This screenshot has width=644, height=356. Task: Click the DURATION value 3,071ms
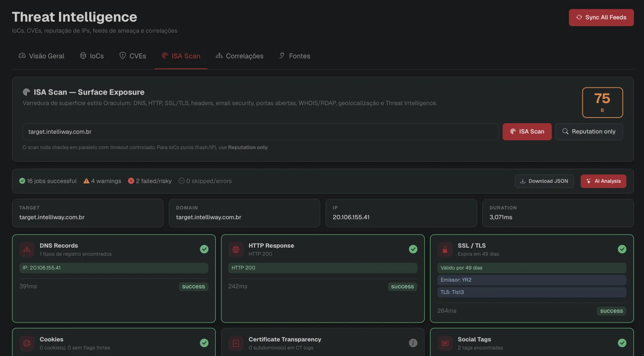tap(501, 217)
